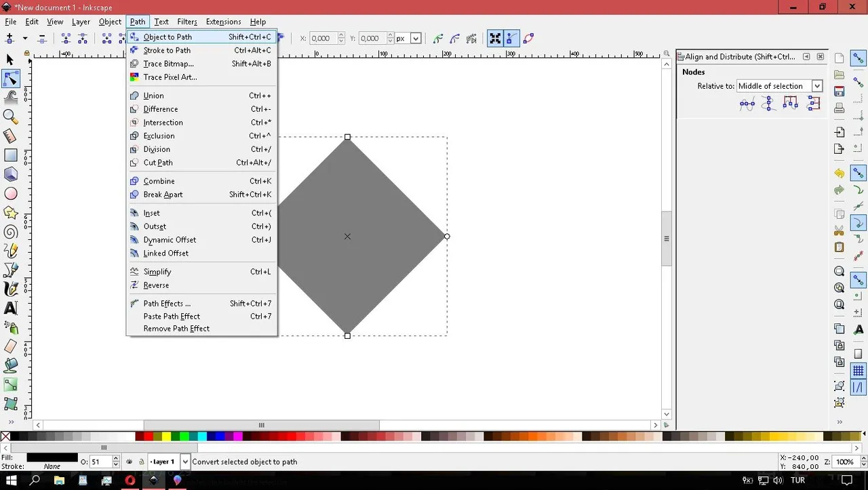The image size is (868, 490).
Task: Select the Text tool
Action: pyautogui.click(x=10, y=308)
